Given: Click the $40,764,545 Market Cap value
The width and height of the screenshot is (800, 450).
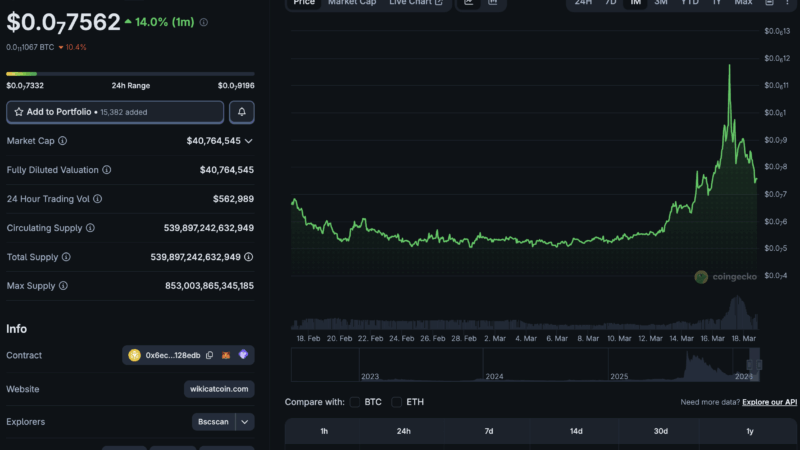Looking at the screenshot, I should coord(213,141).
